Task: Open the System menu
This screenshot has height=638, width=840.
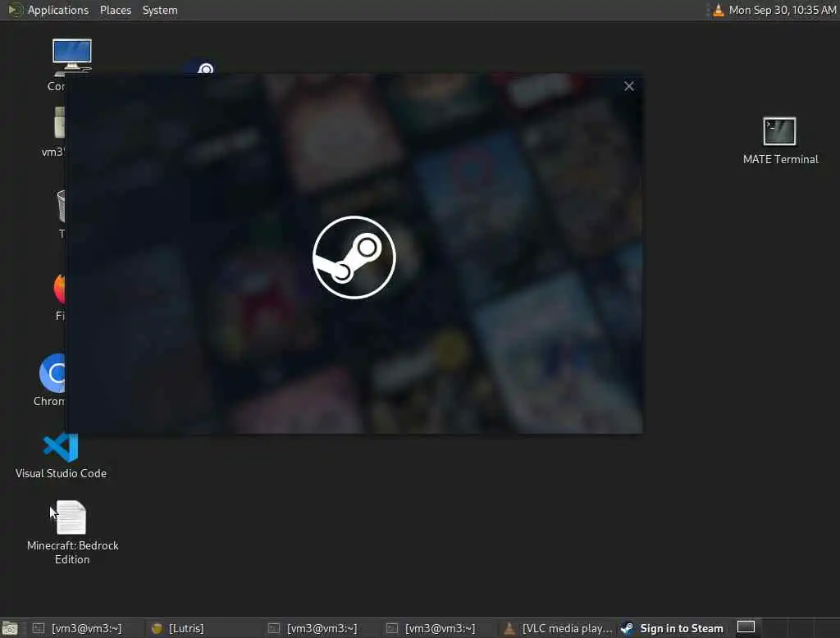Action: tap(160, 10)
